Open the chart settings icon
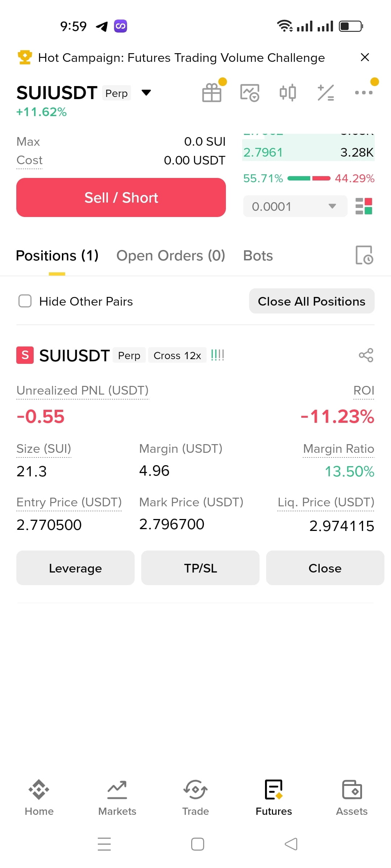 click(250, 93)
